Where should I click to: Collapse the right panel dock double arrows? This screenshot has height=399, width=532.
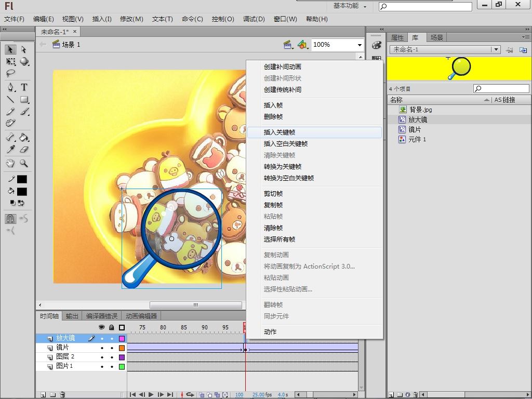(x=528, y=29)
